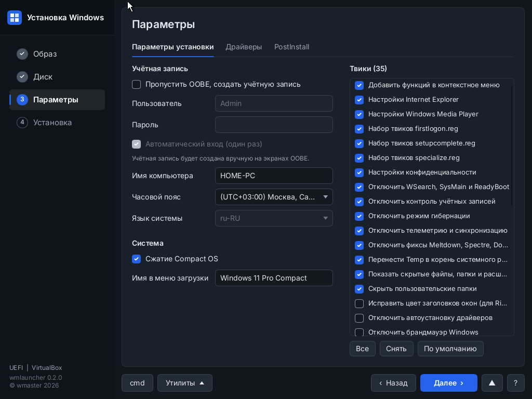The height and width of the screenshot is (399, 532).
Task: Click the Windows logo icon in sidebar header
Action: [15, 18]
